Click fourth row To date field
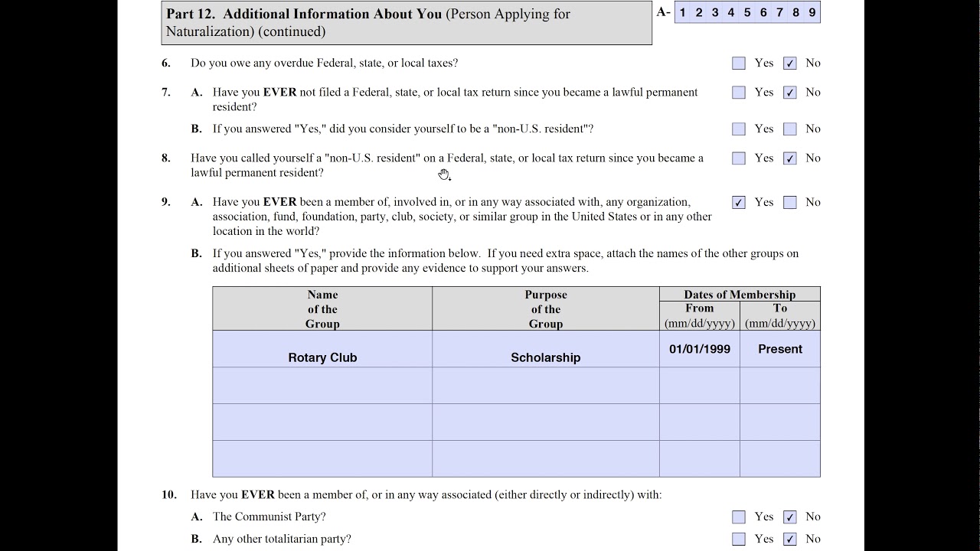Screen dimensions: 980x551 click(x=780, y=459)
